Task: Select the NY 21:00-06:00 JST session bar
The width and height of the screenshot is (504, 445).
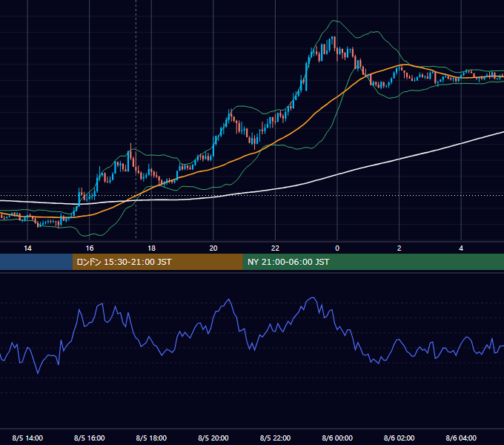Action: 373,262
